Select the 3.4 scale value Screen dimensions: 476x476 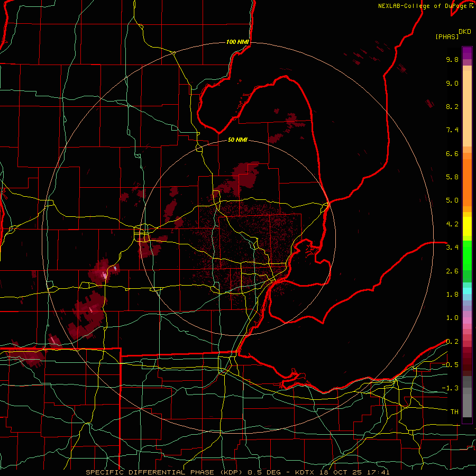pyautogui.click(x=452, y=248)
